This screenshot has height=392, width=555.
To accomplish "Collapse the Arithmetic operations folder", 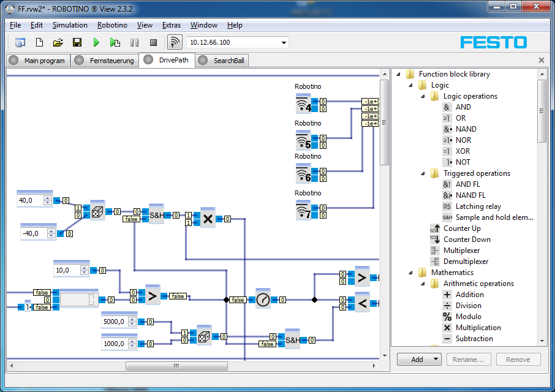I will (423, 284).
